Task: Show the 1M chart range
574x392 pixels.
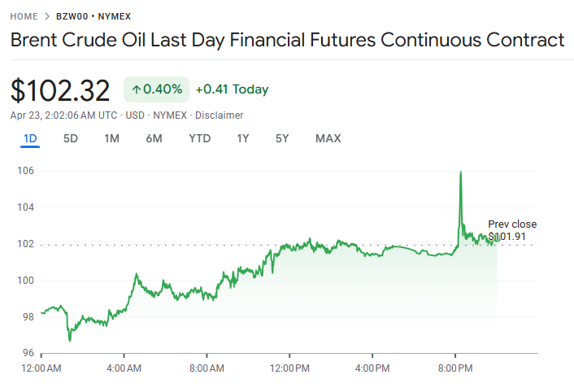Action: [111, 138]
